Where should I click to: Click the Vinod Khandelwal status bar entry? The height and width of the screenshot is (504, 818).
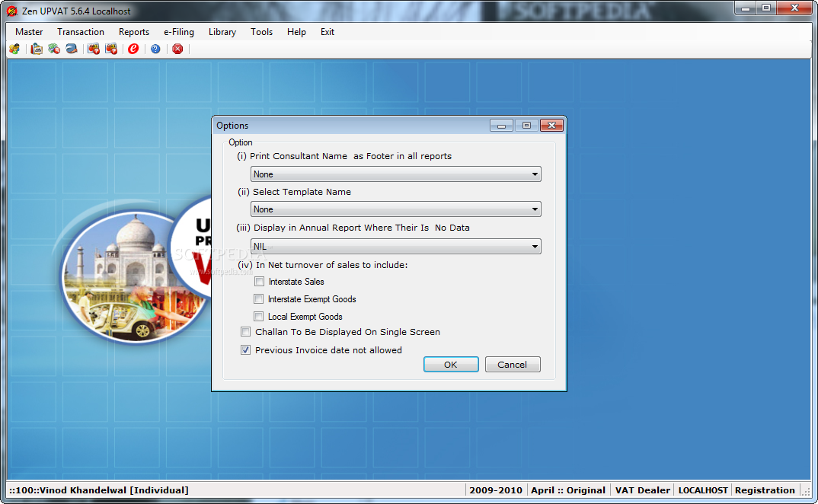click(x=99, y=490)
